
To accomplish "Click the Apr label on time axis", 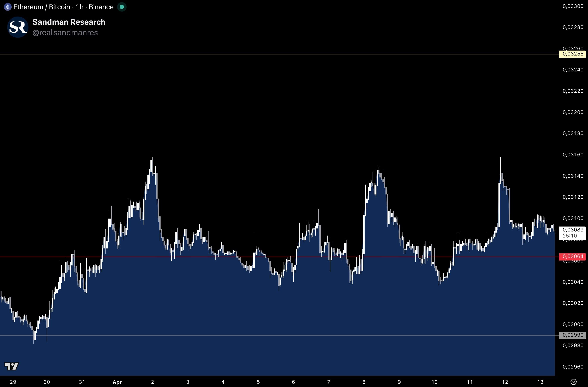I will point(117,382).
